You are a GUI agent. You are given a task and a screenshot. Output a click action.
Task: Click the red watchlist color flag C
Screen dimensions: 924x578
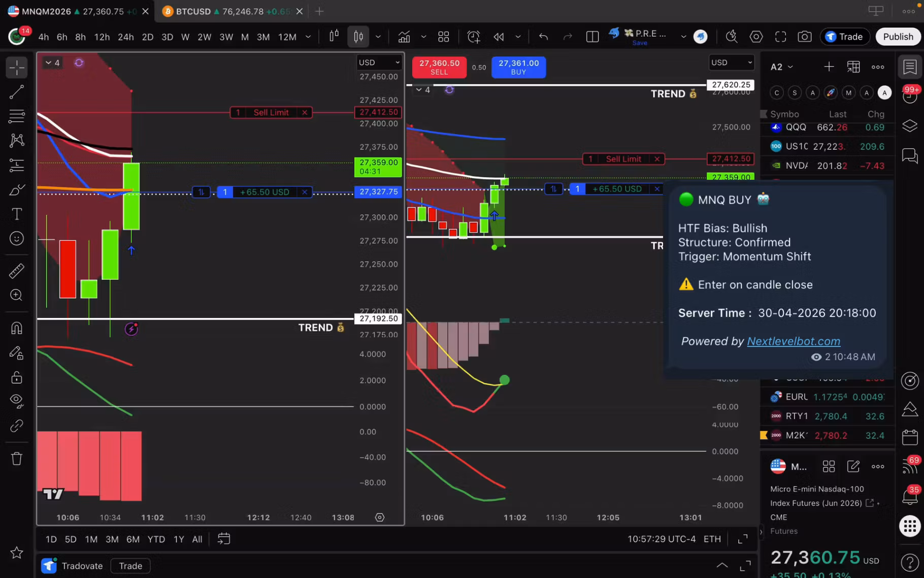(777, 92)
